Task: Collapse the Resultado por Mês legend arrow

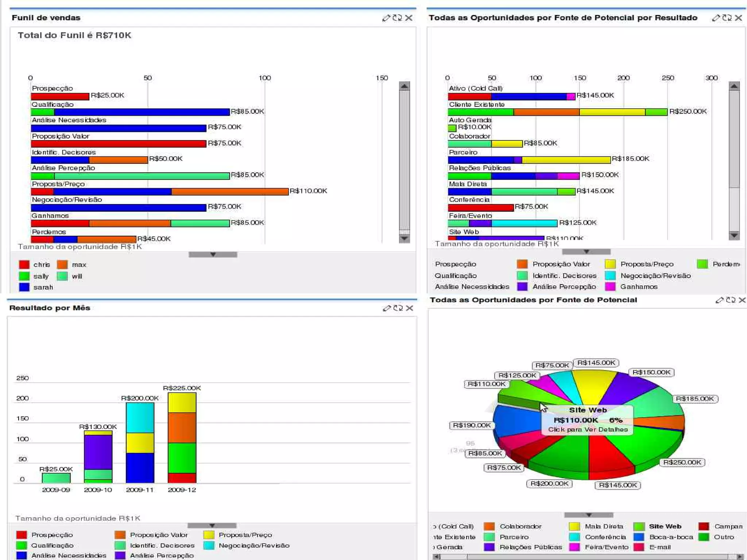Action: click(x=212, y=525)
